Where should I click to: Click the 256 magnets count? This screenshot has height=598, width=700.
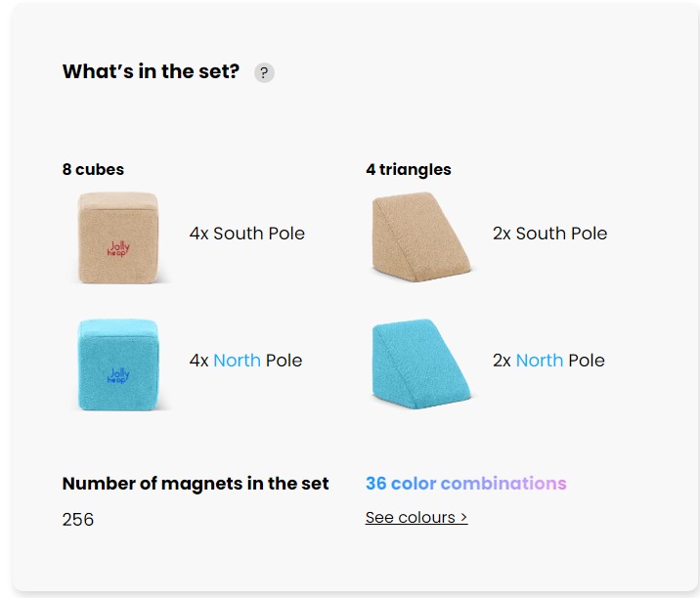click(78, 519)
